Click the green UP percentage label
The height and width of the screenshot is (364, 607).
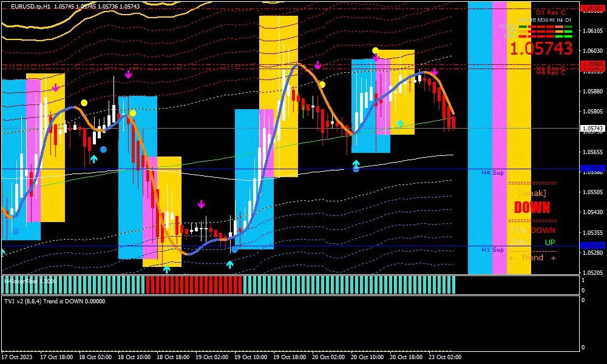click(x=550, y=243)
